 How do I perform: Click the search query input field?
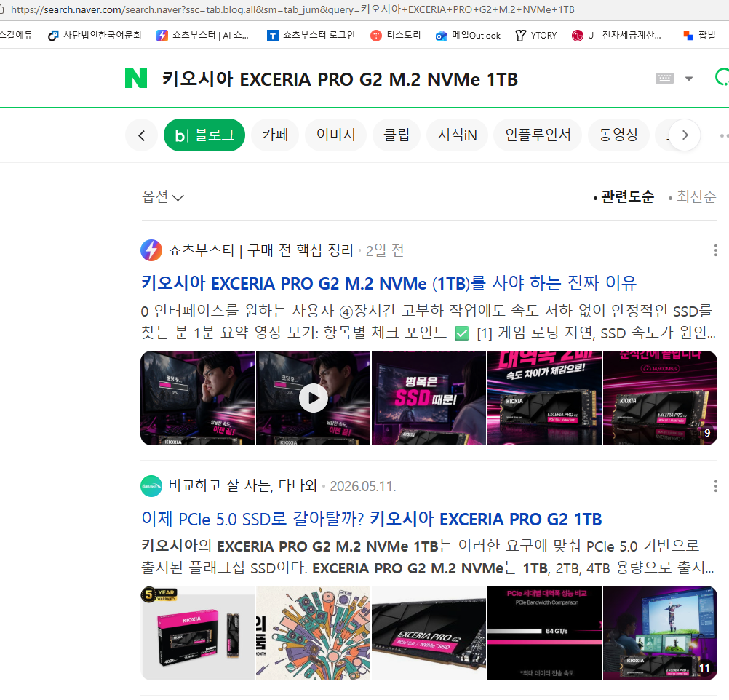(339, 79)
